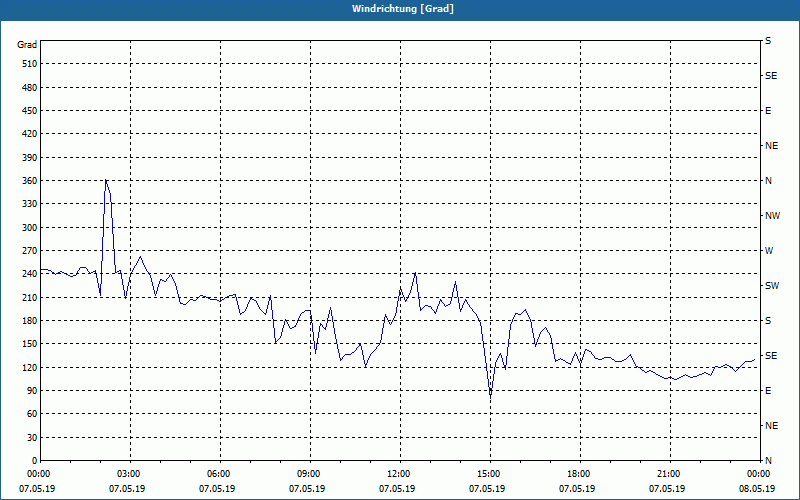Click the NE compass label between 30 and 60
Viewport: 800px width, 500px height.
[771, 426]
